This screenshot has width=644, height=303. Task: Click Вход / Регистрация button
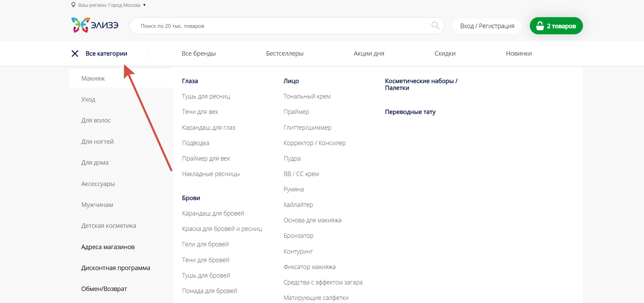(487, 26)
